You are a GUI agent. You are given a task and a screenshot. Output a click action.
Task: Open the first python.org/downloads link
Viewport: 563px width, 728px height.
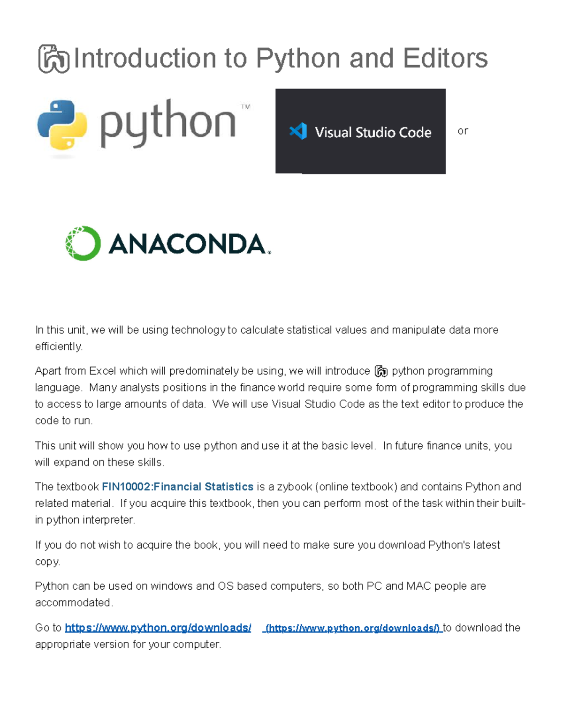(x=158, y=628)
